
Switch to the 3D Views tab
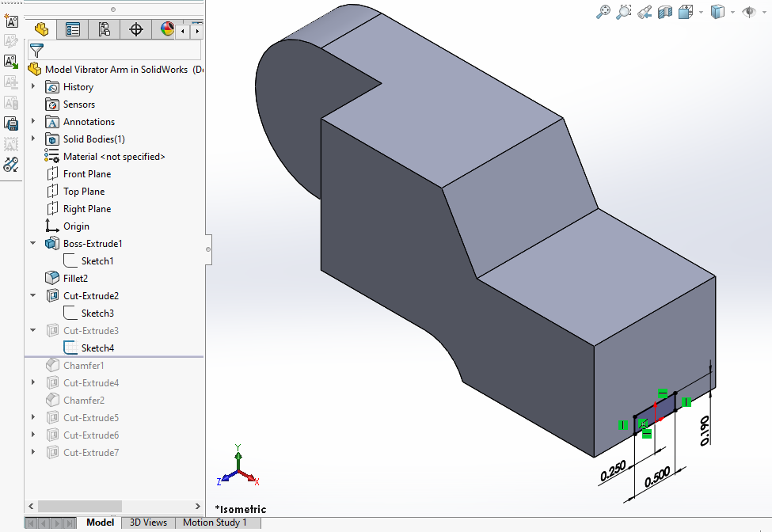click(148, 522)
